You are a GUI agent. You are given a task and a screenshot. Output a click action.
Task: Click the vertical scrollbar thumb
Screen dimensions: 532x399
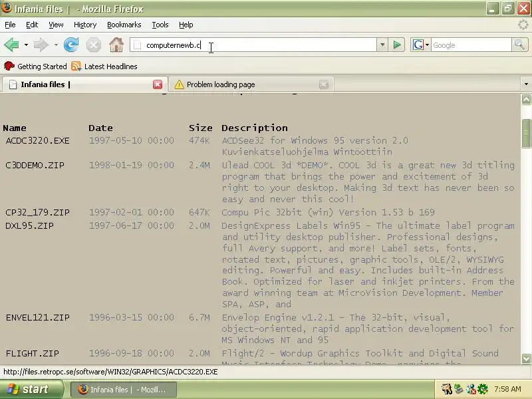click(526, 134)
